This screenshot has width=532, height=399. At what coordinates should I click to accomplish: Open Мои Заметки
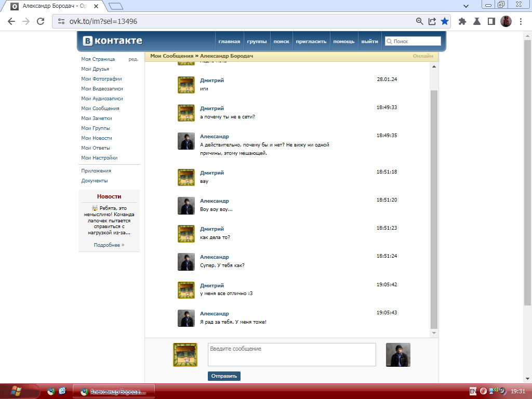pos(96,118)
